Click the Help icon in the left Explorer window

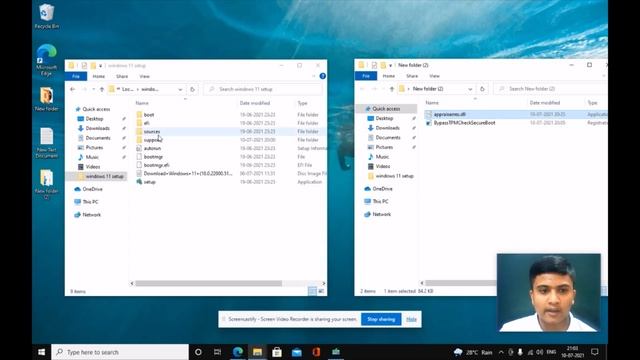pos(322,76)
